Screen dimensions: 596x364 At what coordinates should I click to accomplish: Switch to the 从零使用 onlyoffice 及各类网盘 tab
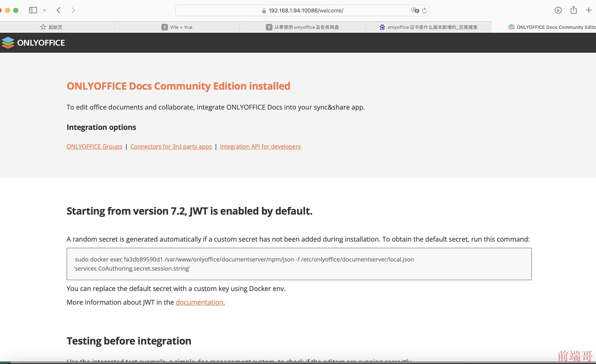302,27
